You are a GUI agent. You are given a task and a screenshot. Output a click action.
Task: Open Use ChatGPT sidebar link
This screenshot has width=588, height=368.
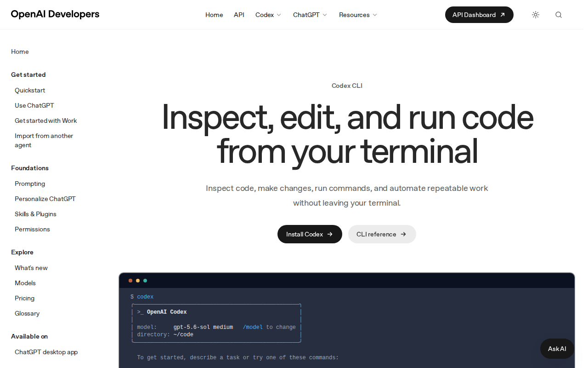[34, 105]
